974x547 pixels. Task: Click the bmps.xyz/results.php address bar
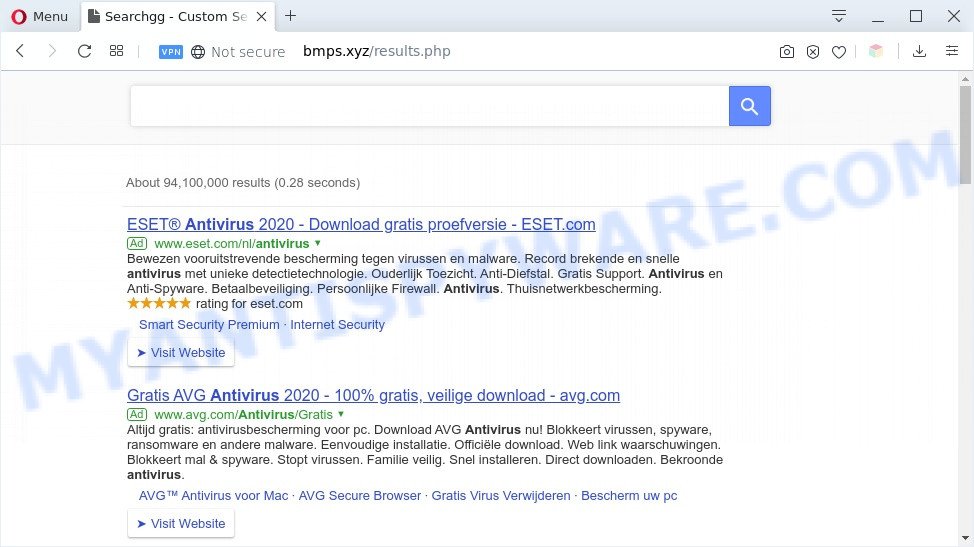(376, 51)
